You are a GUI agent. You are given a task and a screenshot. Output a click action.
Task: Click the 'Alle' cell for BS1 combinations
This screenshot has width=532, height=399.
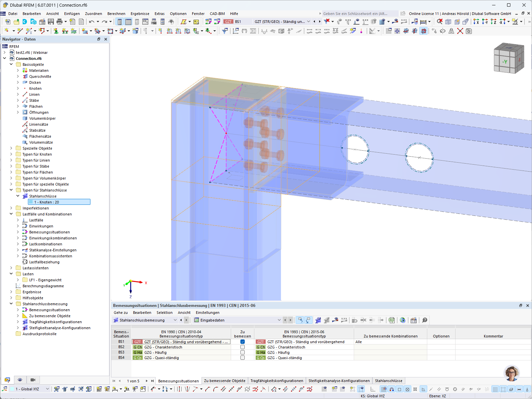click(x=390, y=342)
